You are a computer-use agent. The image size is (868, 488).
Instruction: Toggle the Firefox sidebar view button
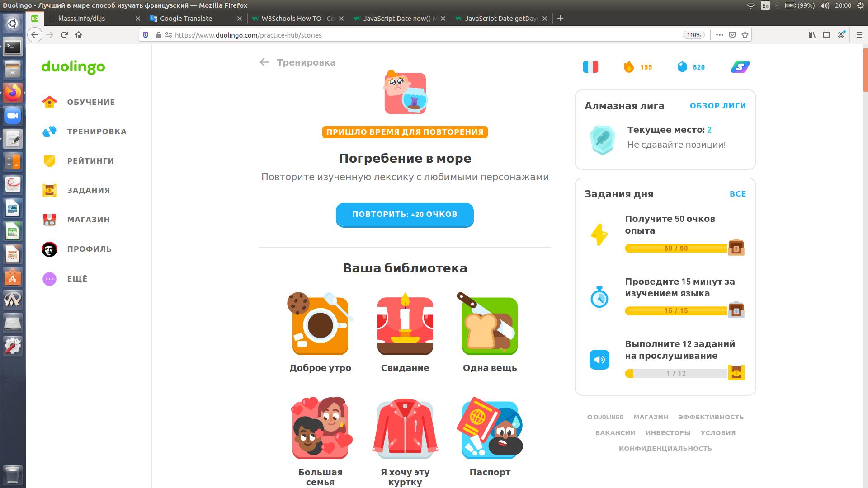click(x=826, y=35)
